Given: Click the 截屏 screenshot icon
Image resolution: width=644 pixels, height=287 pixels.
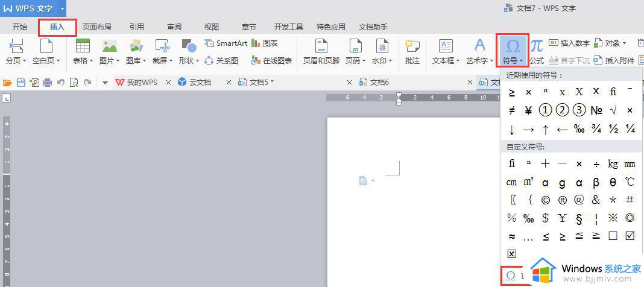Looking at the screenshot, I should click(162, 46).
